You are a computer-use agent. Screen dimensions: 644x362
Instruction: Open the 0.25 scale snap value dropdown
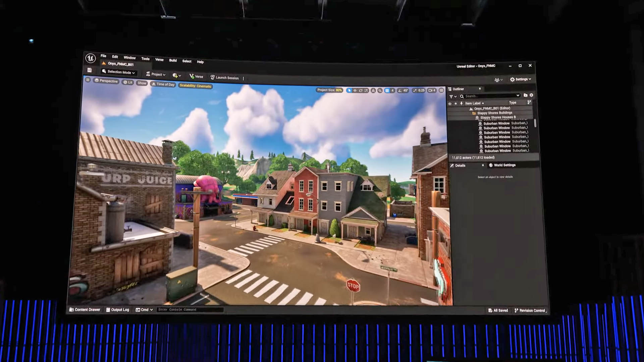(422, 90)
